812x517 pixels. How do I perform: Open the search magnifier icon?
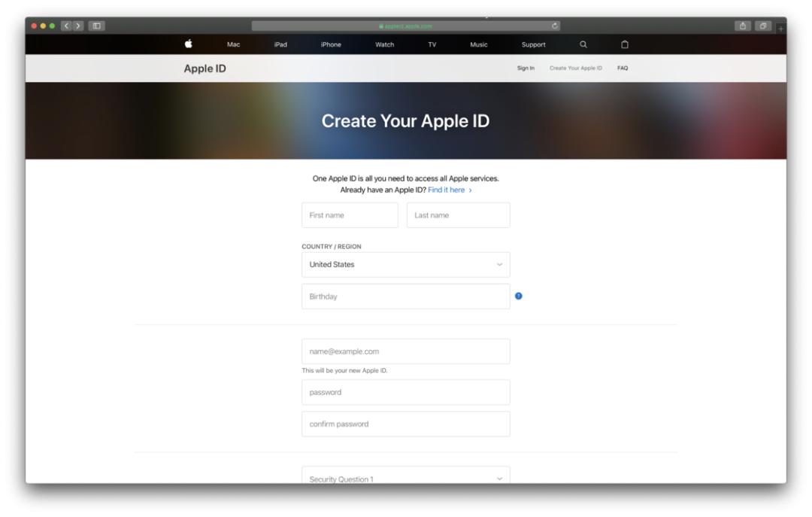583,44
